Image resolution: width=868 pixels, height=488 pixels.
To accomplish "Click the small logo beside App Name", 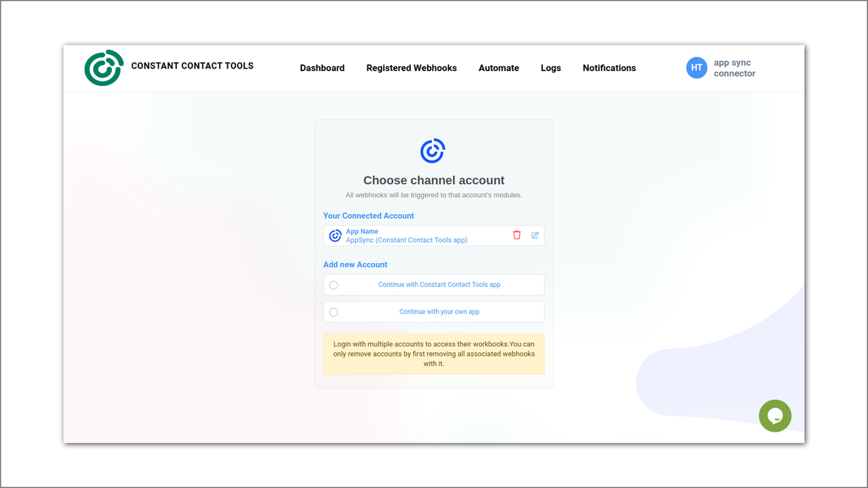I will (x=335, y=236).
